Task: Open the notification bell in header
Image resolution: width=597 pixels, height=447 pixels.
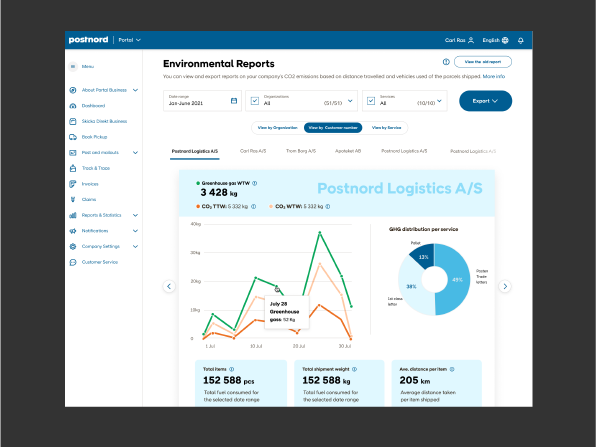Action: [520, 40]
